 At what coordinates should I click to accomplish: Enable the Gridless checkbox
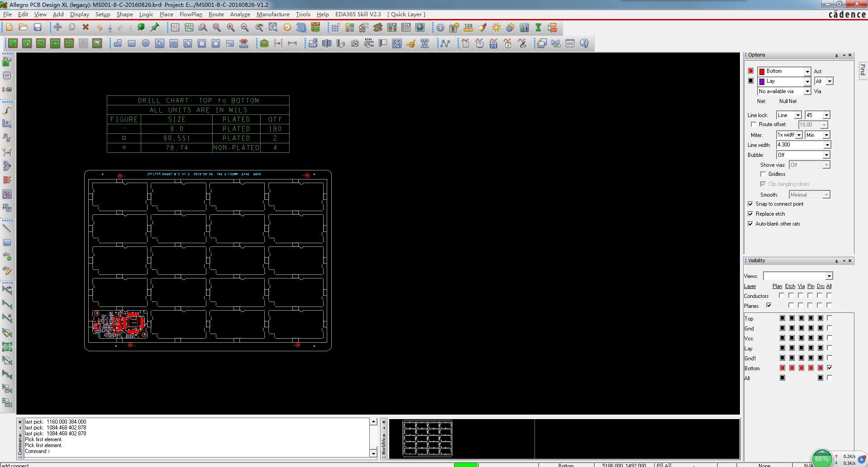pyautogui.click(x=763, y=174)
